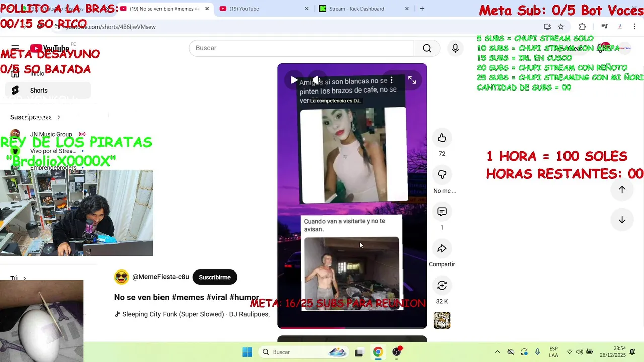Image resolution: width=644 pixels, height=362 pixels.
Task: Expand the Short to fullscreen
Action: pos(412,80)
